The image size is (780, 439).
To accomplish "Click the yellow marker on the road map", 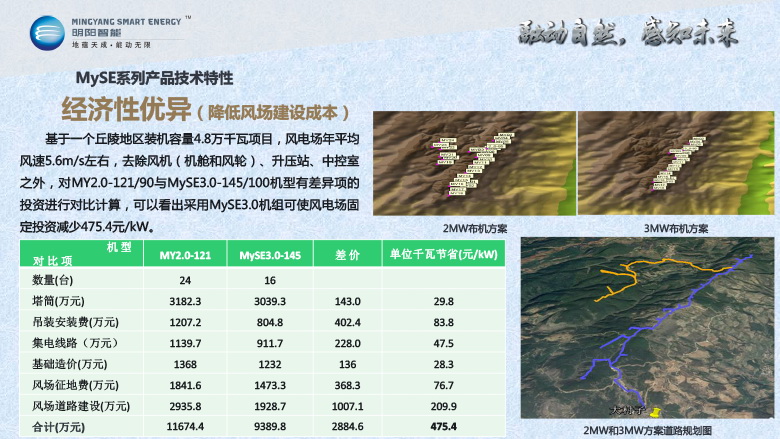I will [656, 412].
